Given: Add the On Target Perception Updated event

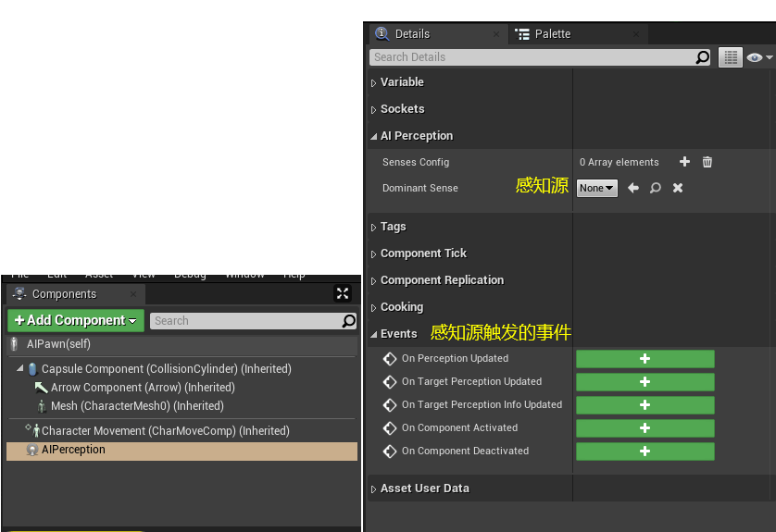Looking at the screenshot, I should click(645, 382).
